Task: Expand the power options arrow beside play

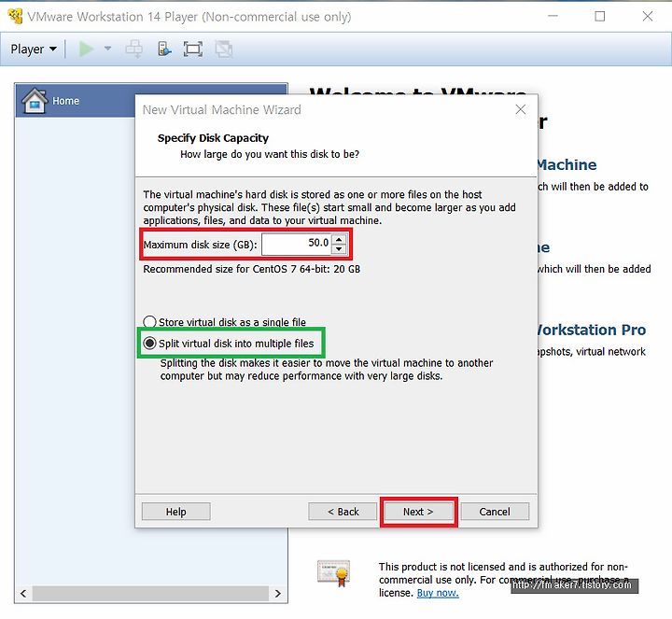Action: [107, 49]
